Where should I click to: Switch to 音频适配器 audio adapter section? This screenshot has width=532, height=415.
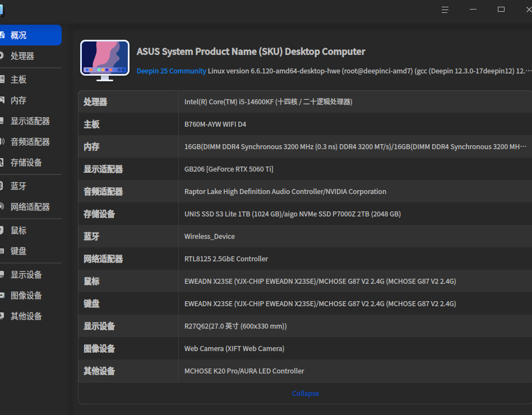[30, 142]
